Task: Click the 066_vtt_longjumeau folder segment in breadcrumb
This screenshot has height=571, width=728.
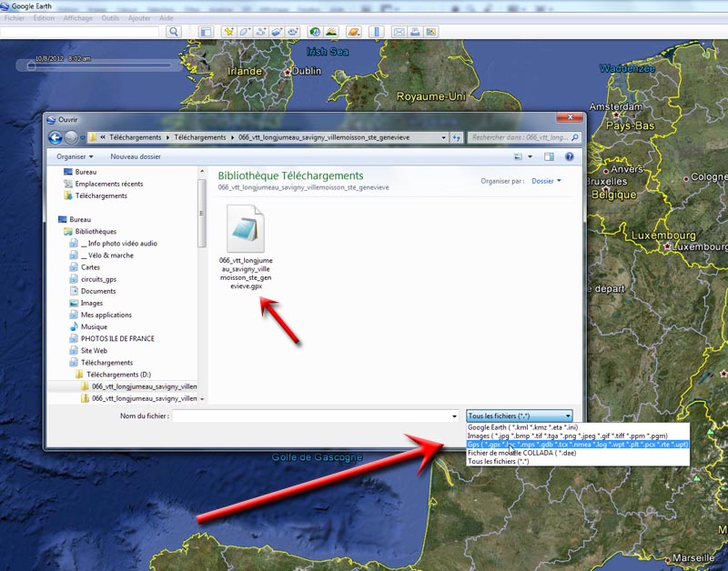Action: [324, 137]
